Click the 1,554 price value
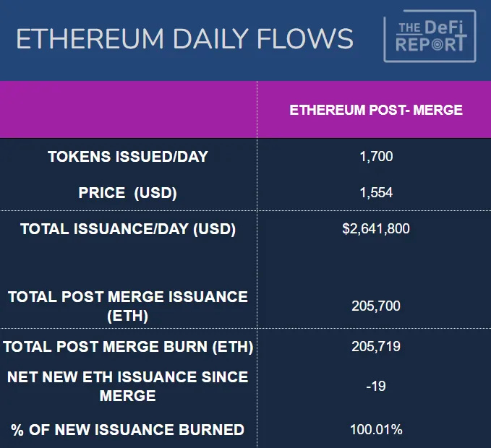Viewport: 491px width, 448px height. [376, 193]
